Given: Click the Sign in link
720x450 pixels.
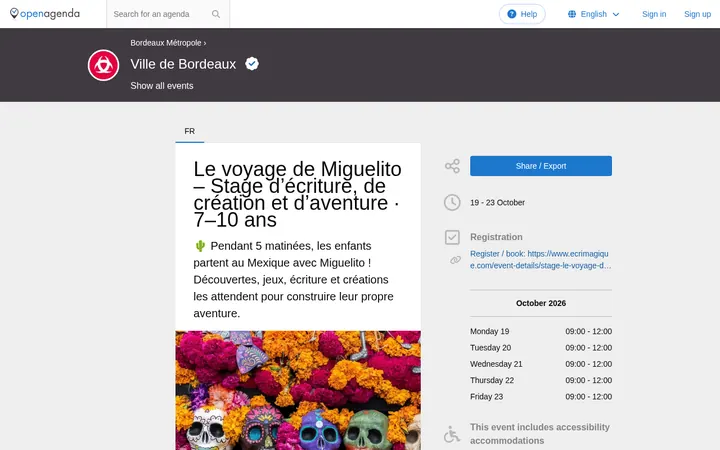Looking at the screenshot, I should (654, 14).
